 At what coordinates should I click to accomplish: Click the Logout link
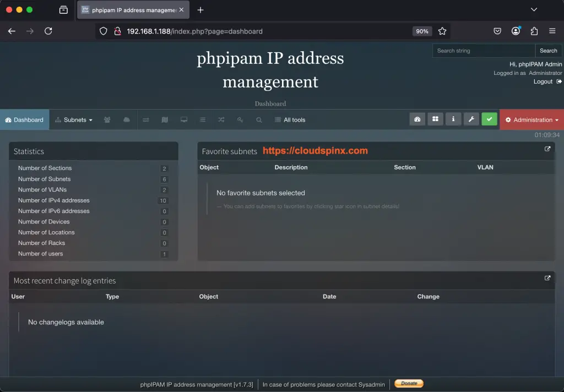point(543,81)
